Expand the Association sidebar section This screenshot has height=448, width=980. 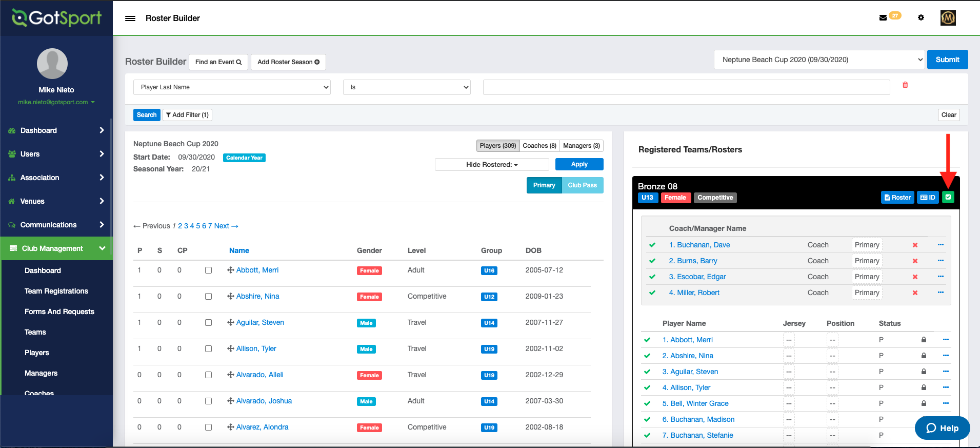click(x=56, y=178)
